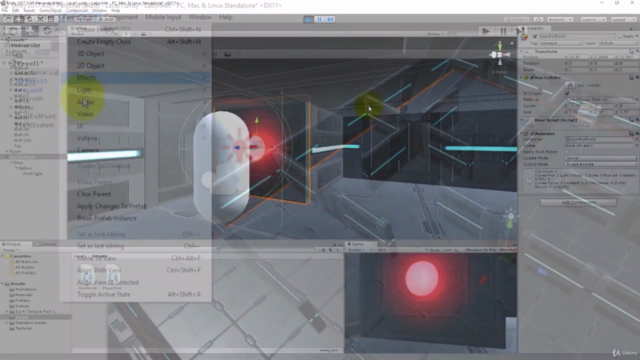Click the Animator Controller field

point(600,139)
